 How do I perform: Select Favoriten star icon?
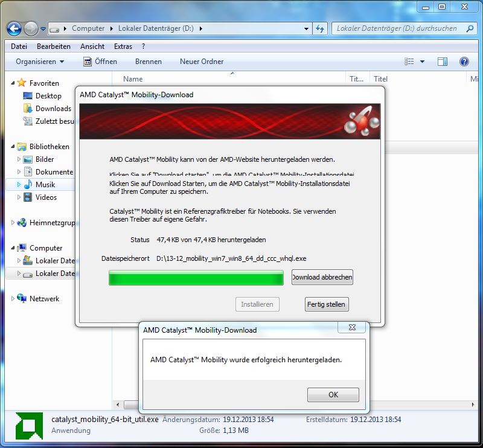(x=22, y=83)
